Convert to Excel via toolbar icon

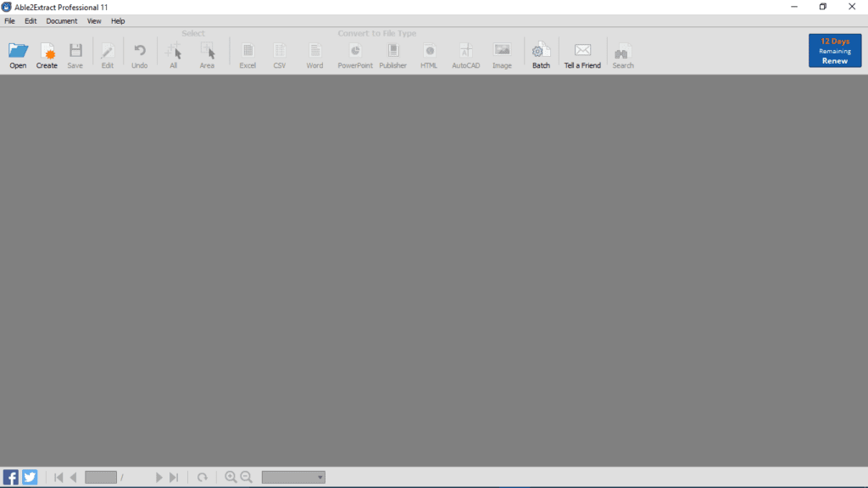point(248,50)
